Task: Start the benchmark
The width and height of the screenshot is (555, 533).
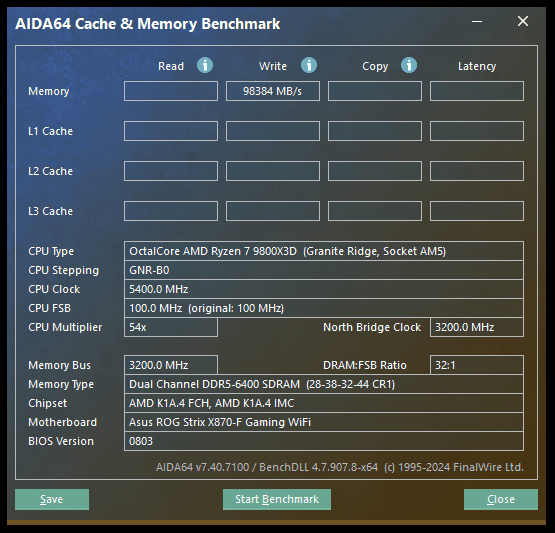Action: [277, 499]
